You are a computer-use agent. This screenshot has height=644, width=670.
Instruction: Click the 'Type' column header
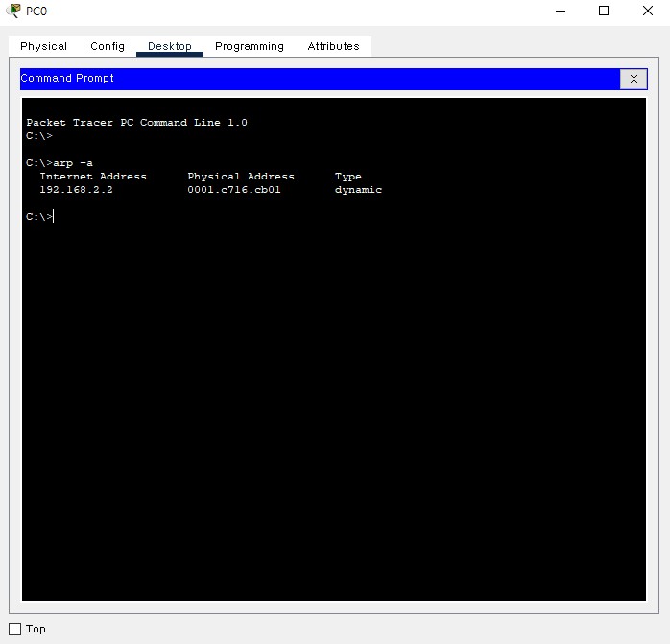[347, 177]
